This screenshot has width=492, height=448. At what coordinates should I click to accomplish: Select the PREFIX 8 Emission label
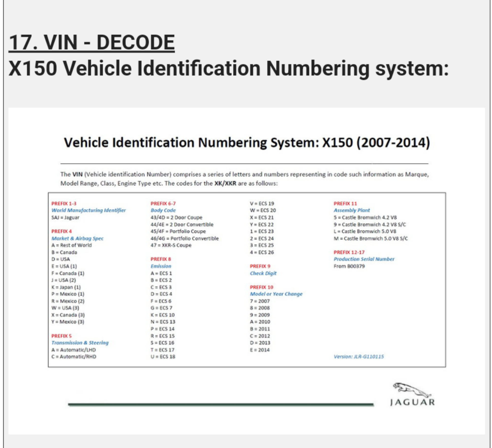pyautogui.click(x=161, y=266)
